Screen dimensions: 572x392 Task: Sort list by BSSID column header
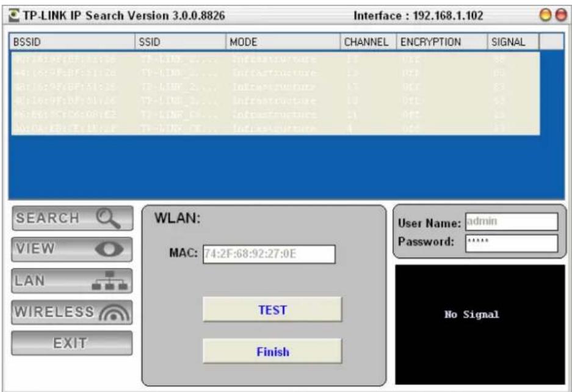(x=72, y=42)
